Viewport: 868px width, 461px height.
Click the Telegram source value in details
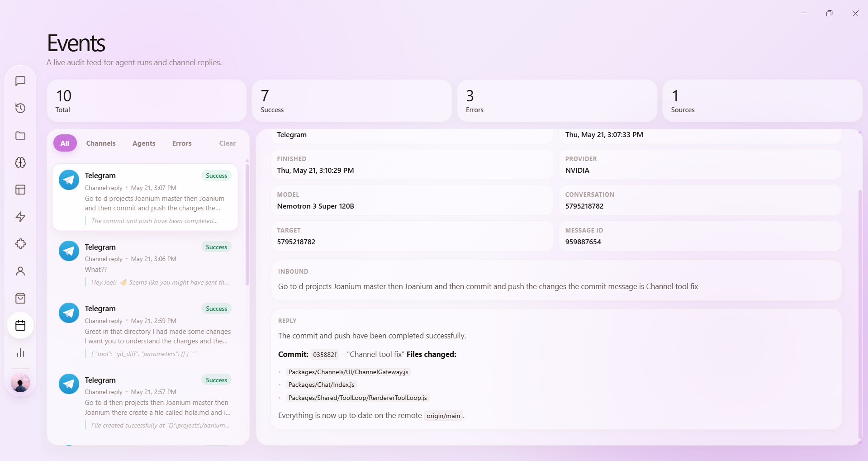point(292,135)
